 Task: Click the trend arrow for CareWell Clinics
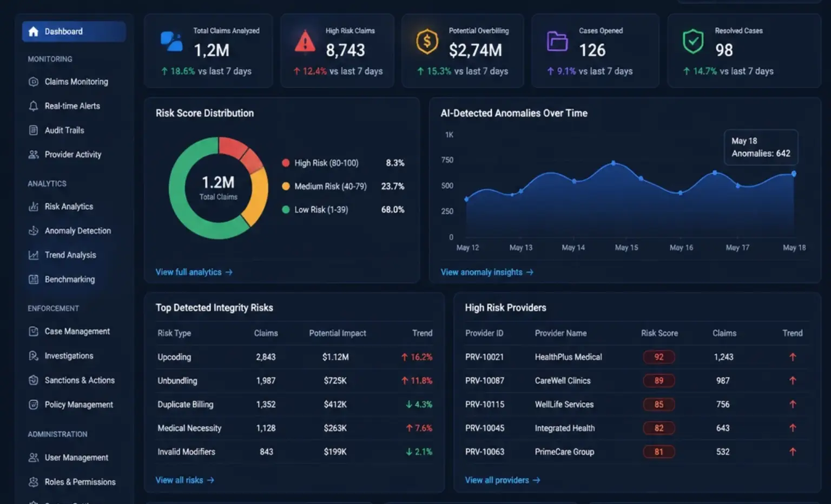coord(793,381)
